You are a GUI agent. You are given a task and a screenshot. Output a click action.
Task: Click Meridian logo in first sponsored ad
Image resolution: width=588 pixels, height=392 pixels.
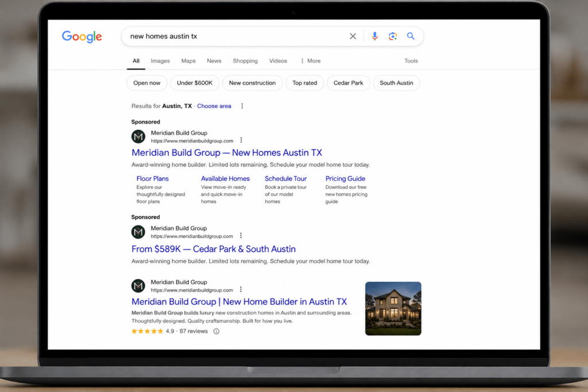point(138,137)
